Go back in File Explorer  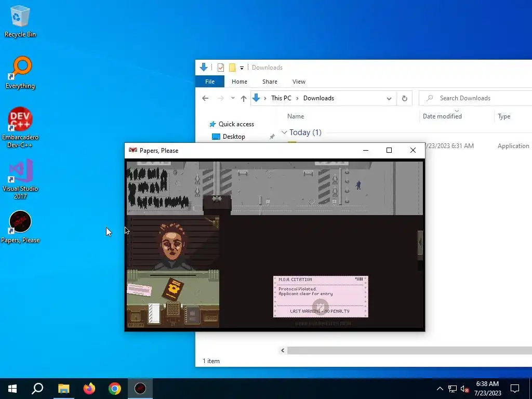[x=205, y=98]
